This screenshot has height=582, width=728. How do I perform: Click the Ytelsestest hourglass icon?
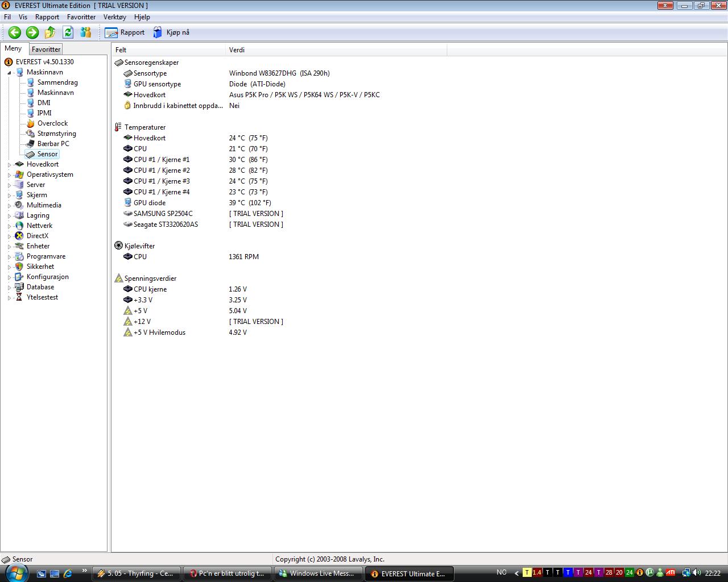pyautogui.click(x=19, y=297)
